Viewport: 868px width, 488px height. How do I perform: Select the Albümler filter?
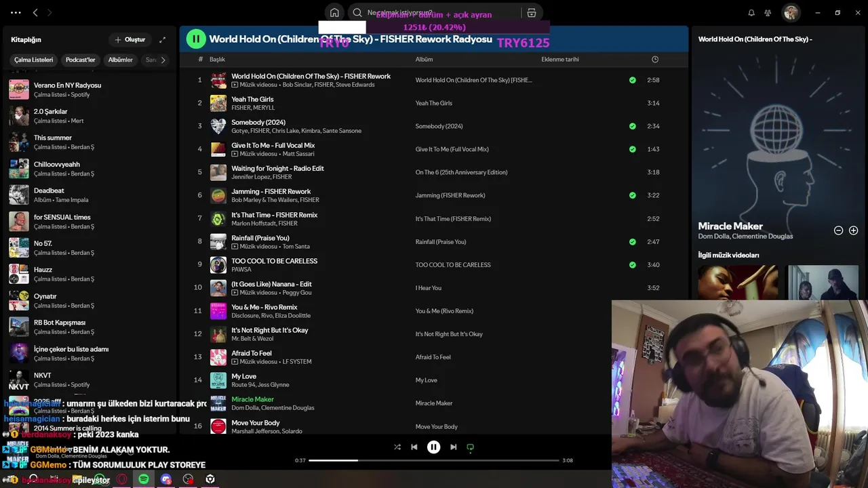point(121,60)
